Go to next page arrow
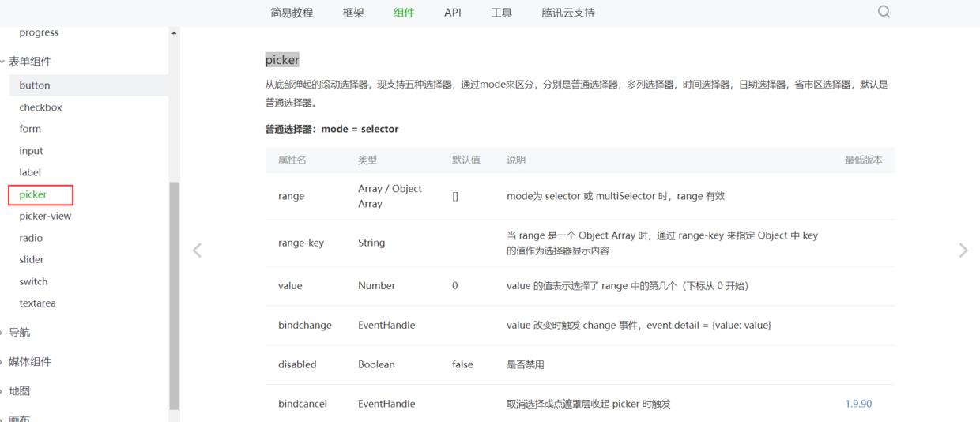Viewport: 980px width, 422px height. pyautogui.click(x=963, y=251)
